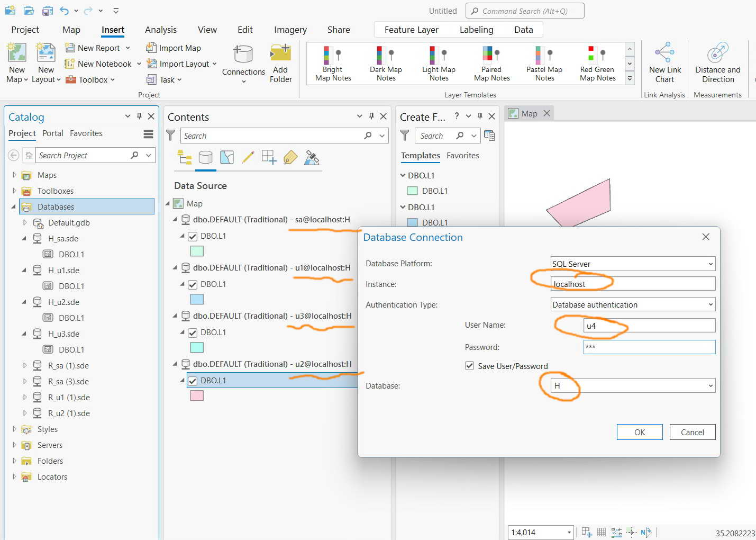Open the Database Platform dropdown

click(633, 264)
